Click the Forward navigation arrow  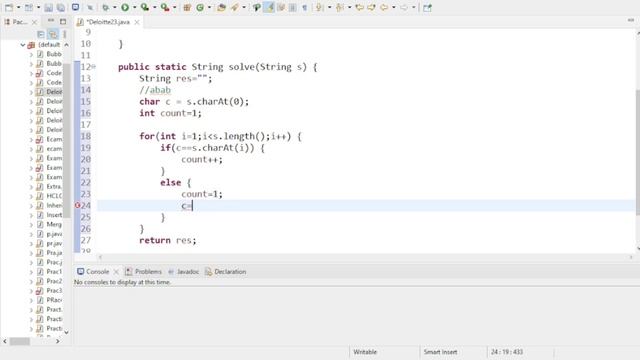pyautogui.click(x=404, y=7)
